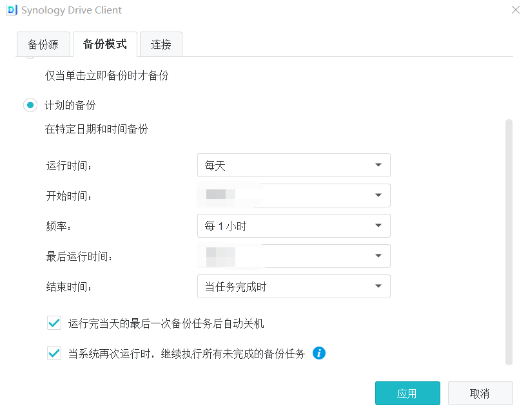This screenshot has height=420, width=528.
Task: Click the 频率: label
Action: [59, 226]
